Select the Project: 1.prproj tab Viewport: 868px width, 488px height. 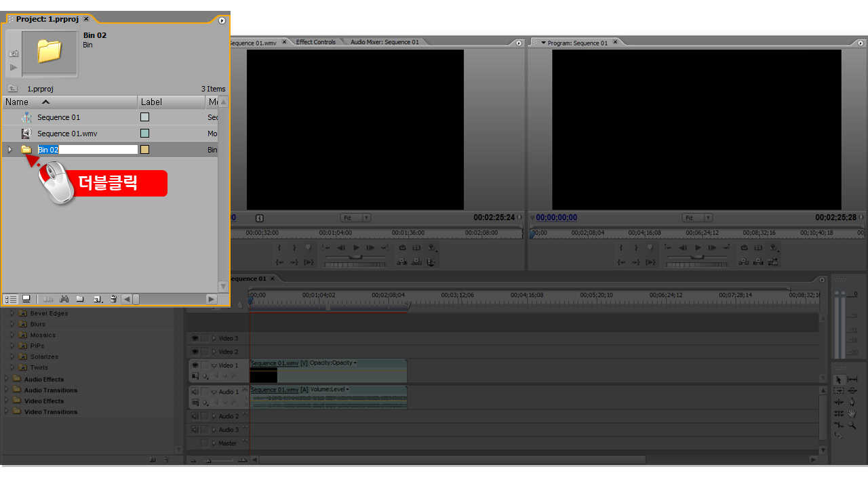[x=47, y=19]
